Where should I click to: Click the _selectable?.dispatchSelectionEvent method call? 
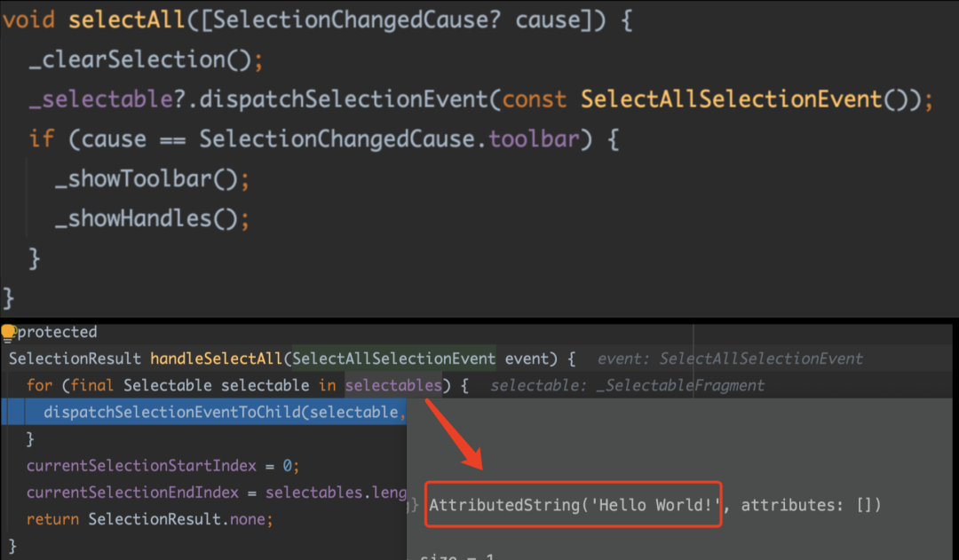pyautogui.click(x=258, y=99)
